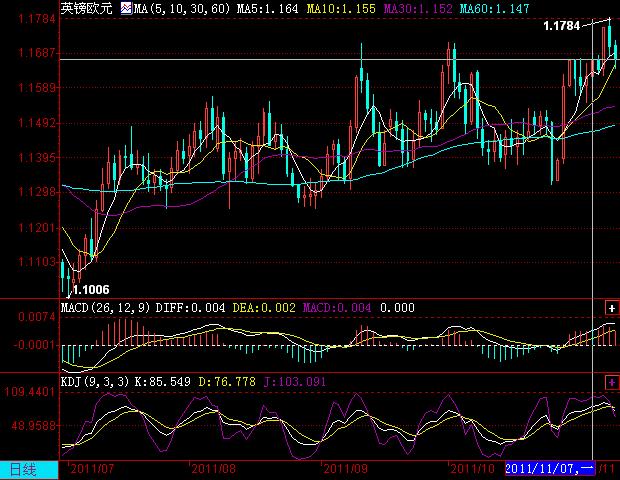This screenshot has height=480, width=620.
Task: Click the DEA:0.002 yellow value
Action: [264, 308]
